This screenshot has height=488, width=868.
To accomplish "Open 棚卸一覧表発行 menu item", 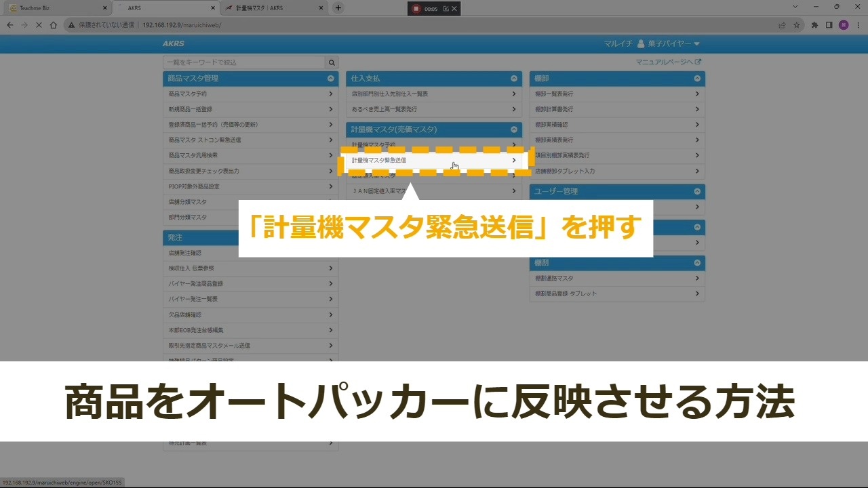I will coord(616,94).
